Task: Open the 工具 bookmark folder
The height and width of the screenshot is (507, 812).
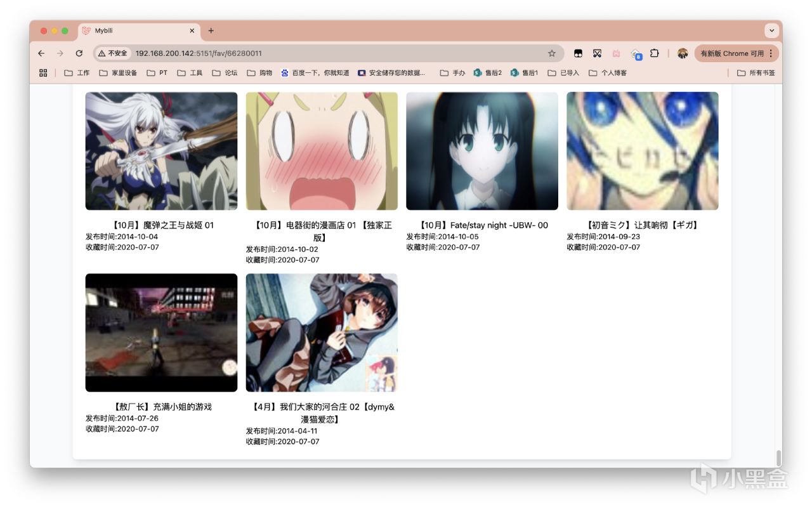Action: point(190,73)
